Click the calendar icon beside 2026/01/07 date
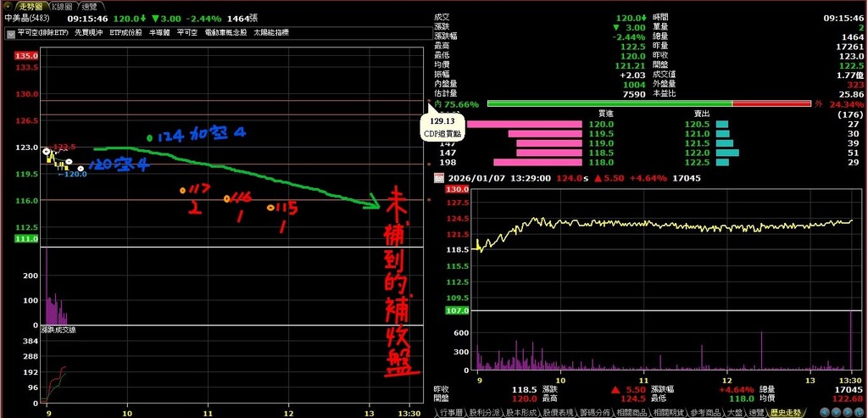This screenshot has width=868, height=418. (438, 179)
